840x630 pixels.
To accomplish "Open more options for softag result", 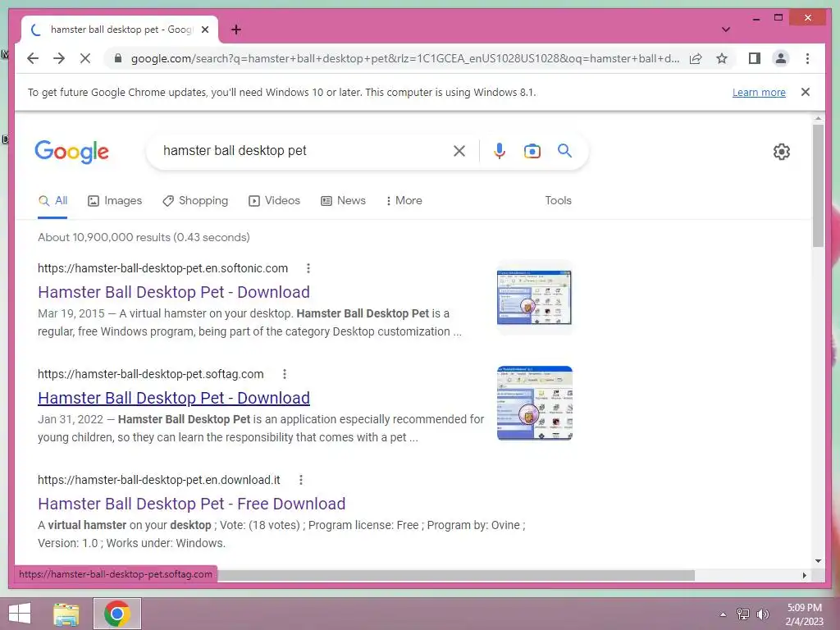I will (285, 374).
